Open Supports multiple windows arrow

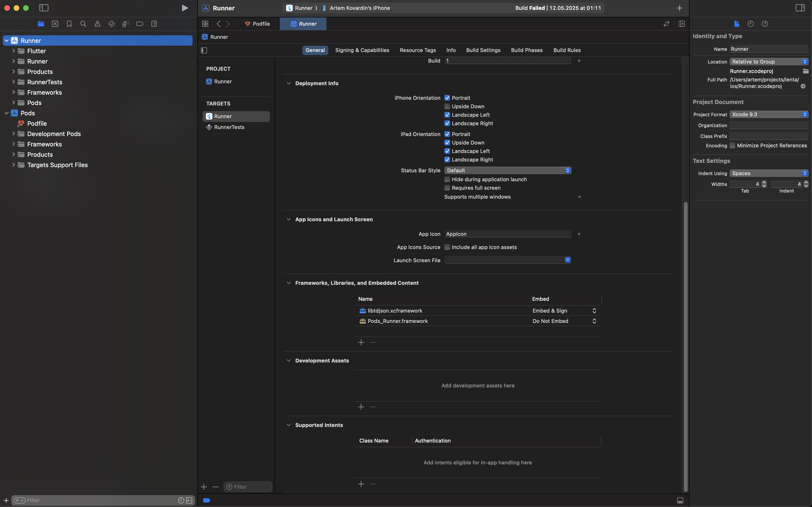(x=579, y=197)
